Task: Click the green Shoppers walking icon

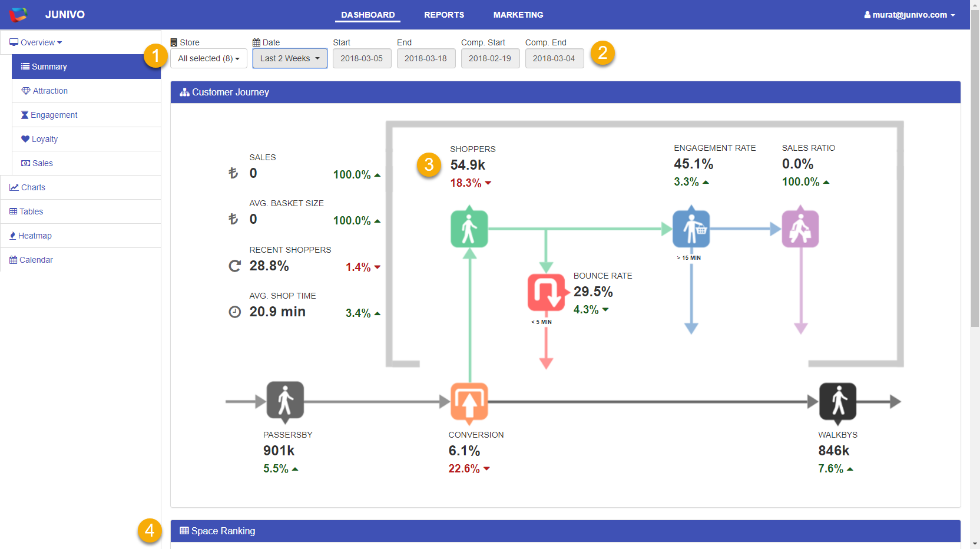Action: click(x=469, y=229)
